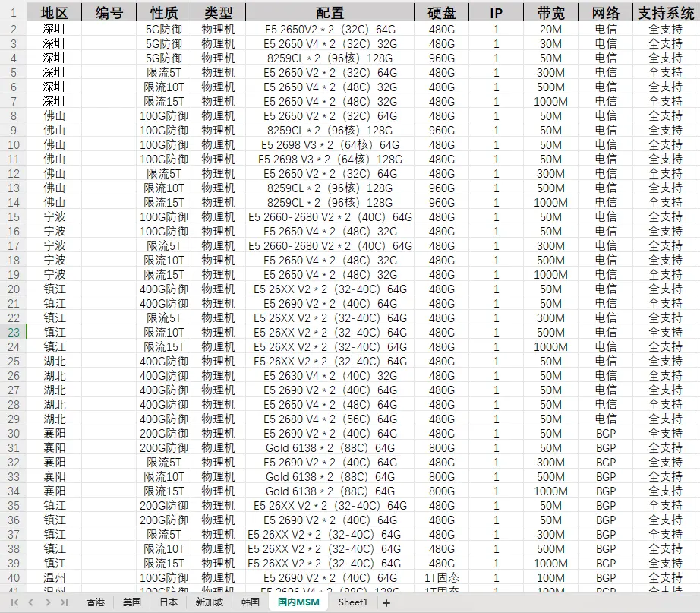Click 400G防御 cell in row 20

click(x=164, y=289)
